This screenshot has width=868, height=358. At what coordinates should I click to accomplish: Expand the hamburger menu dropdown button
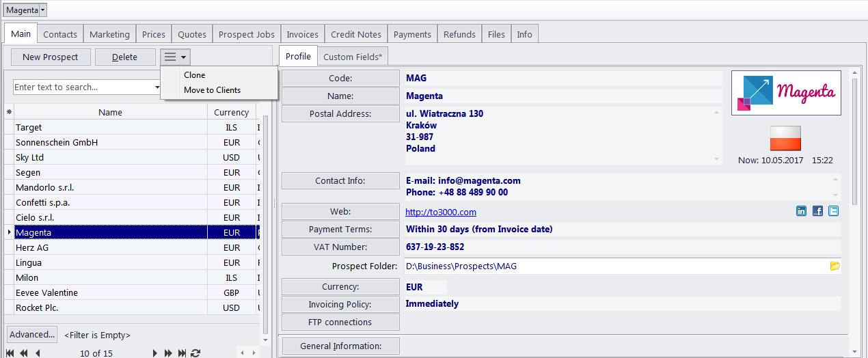[x=175, y=57]
